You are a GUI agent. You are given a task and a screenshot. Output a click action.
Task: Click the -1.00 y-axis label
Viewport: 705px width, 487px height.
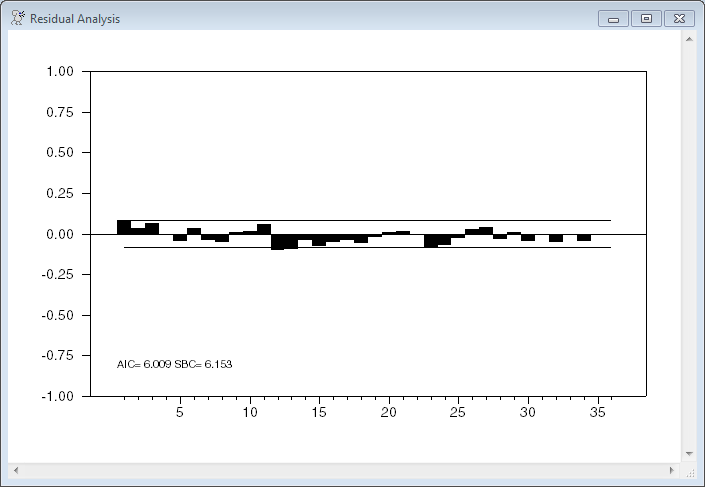[x=58, y=396]
